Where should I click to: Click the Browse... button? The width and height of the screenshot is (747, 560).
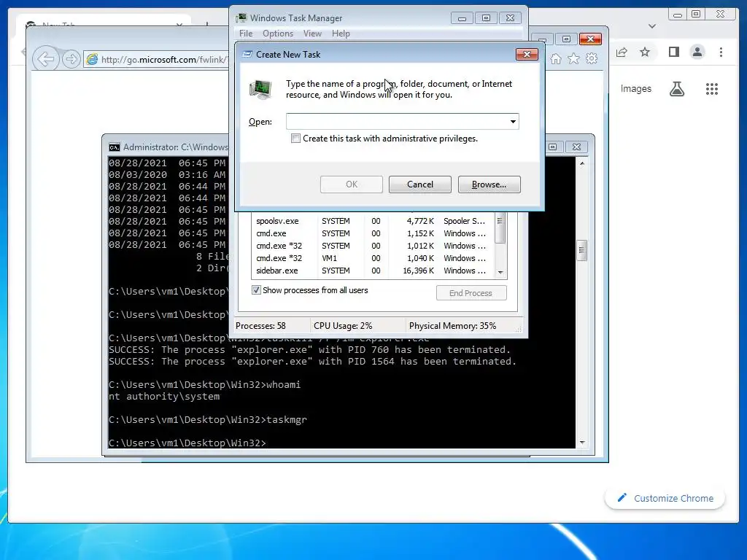point(489,184)
